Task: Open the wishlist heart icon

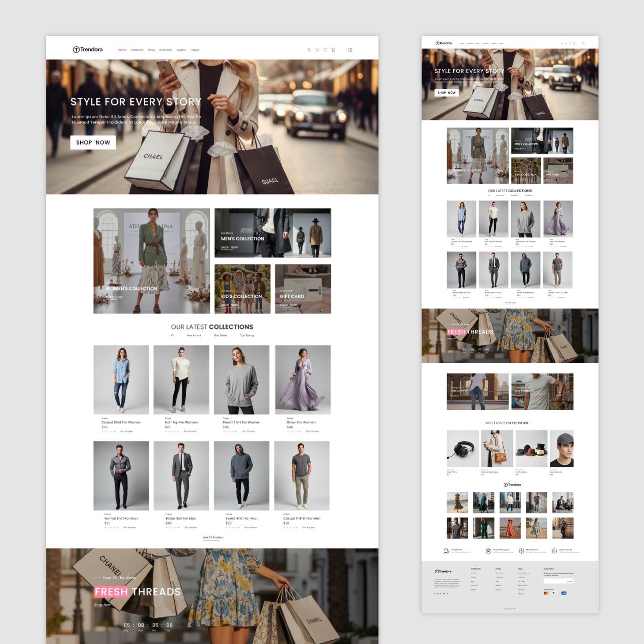Action: tap(325, 50)
